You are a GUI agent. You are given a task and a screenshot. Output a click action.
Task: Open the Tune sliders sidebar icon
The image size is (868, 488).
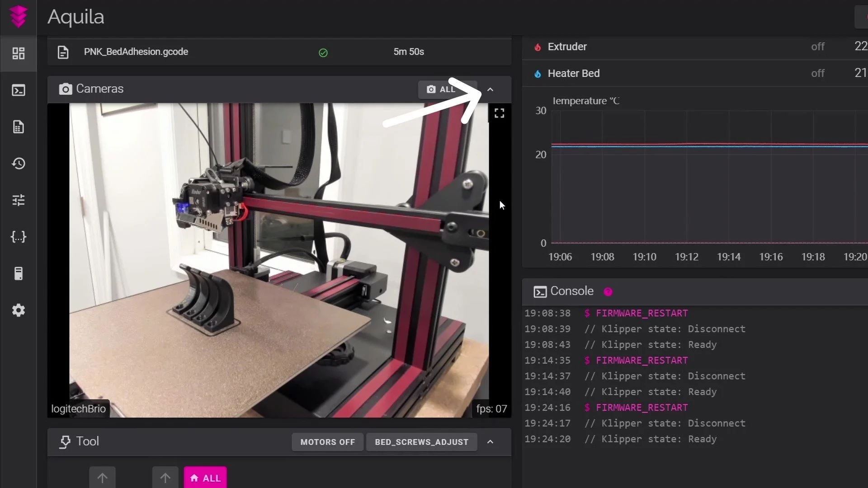(x=18, y=200)
